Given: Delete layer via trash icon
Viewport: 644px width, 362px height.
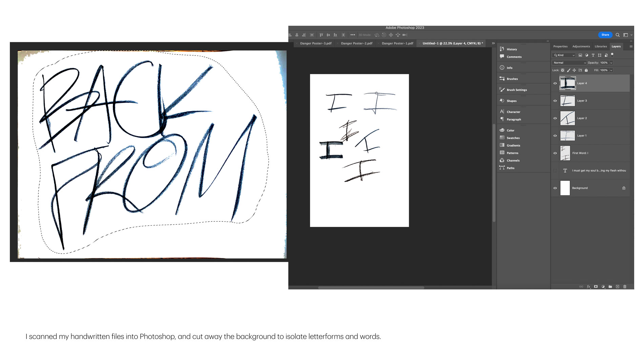Looking at the screenshot, I should (x=625, y=286).
